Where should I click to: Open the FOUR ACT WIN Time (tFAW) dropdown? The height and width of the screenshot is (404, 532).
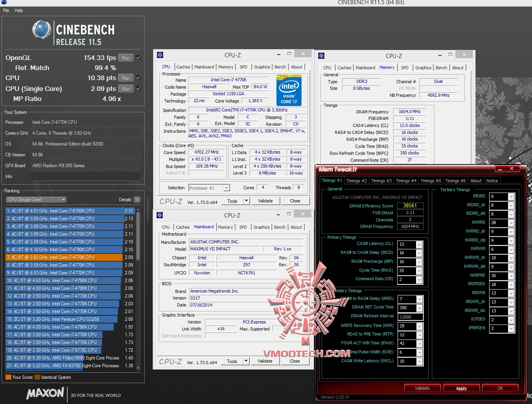[419, 344]
